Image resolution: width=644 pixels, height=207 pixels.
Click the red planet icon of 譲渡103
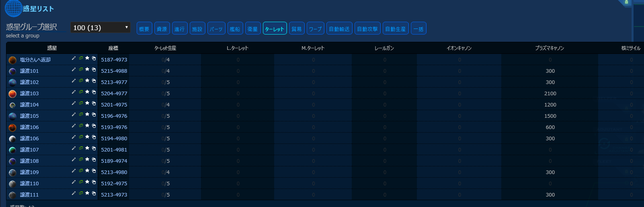click(x=12, y=94)
